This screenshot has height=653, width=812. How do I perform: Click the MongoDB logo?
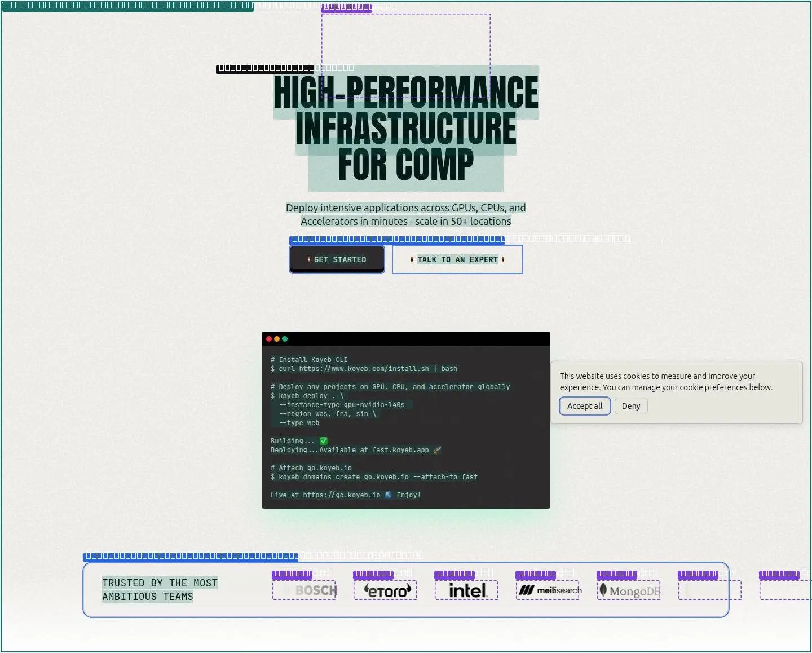629,590
